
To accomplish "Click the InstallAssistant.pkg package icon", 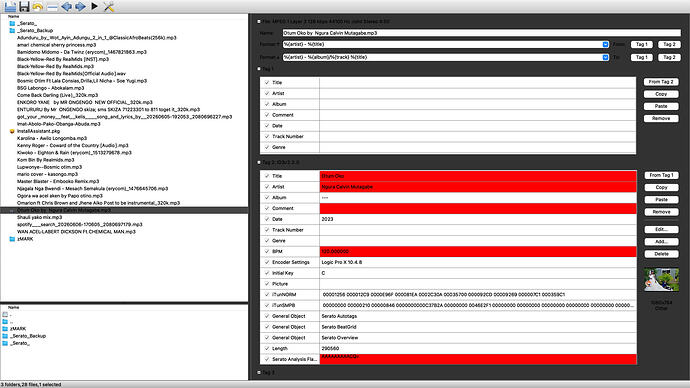I will pyautogui.click(x=12, y=131).
